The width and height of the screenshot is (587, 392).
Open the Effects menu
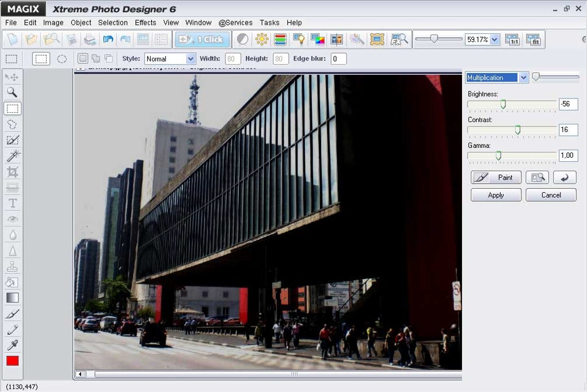[x=145, y=22]
